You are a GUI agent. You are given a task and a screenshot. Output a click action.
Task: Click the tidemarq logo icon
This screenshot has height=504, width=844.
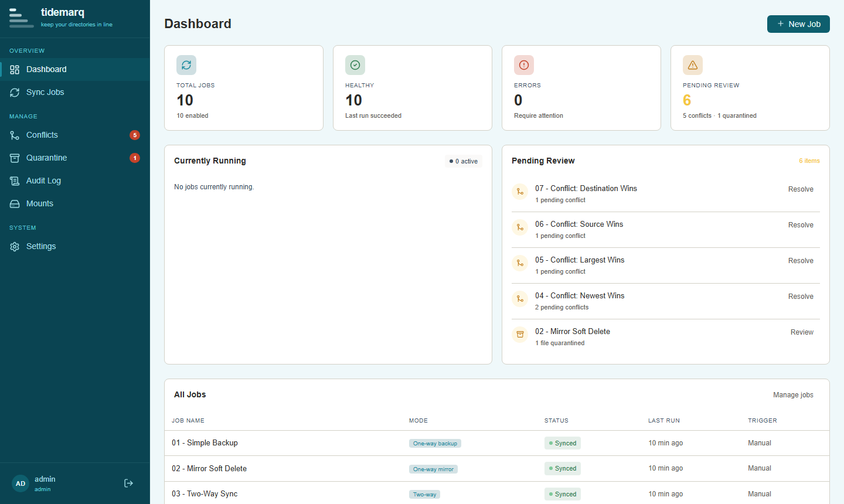[x=21, y=18]
